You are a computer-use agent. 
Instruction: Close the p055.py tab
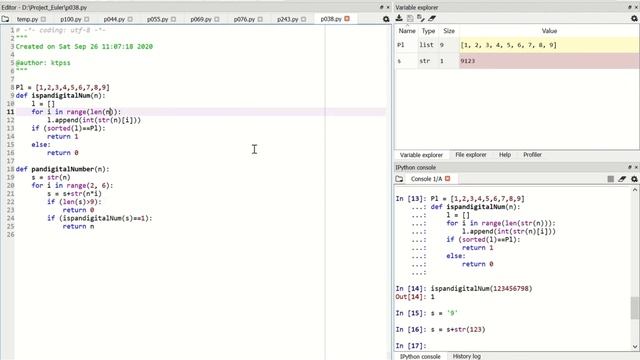tap(173, 19)
